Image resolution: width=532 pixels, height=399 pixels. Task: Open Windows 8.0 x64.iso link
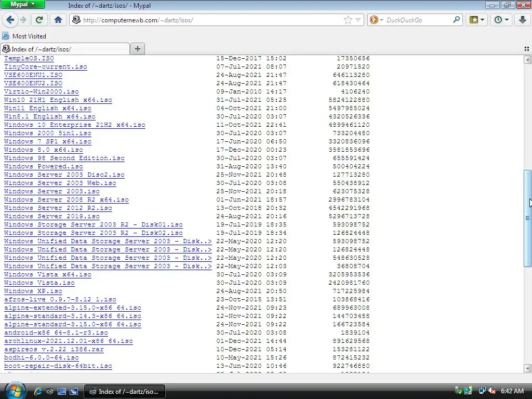tap(44, 150)
